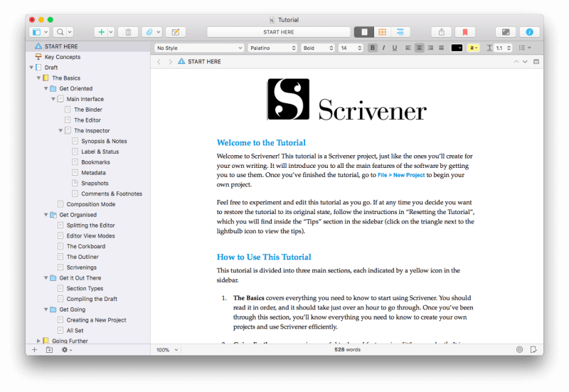Go to previous document with up chevron

tap(516, 62)
